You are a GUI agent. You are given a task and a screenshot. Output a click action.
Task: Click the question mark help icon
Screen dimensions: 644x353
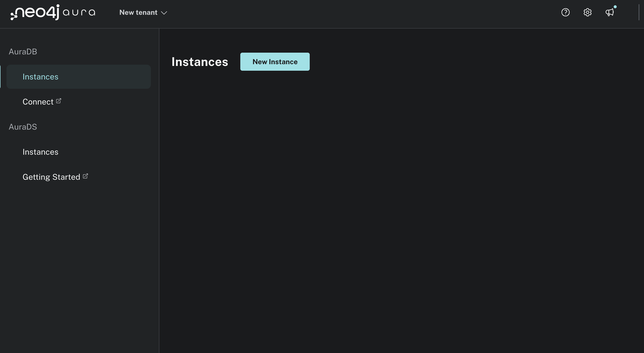566,12
